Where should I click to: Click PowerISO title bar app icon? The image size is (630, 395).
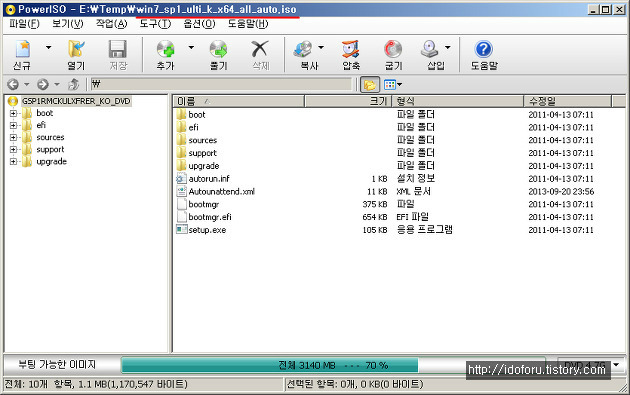pos(10,9)
